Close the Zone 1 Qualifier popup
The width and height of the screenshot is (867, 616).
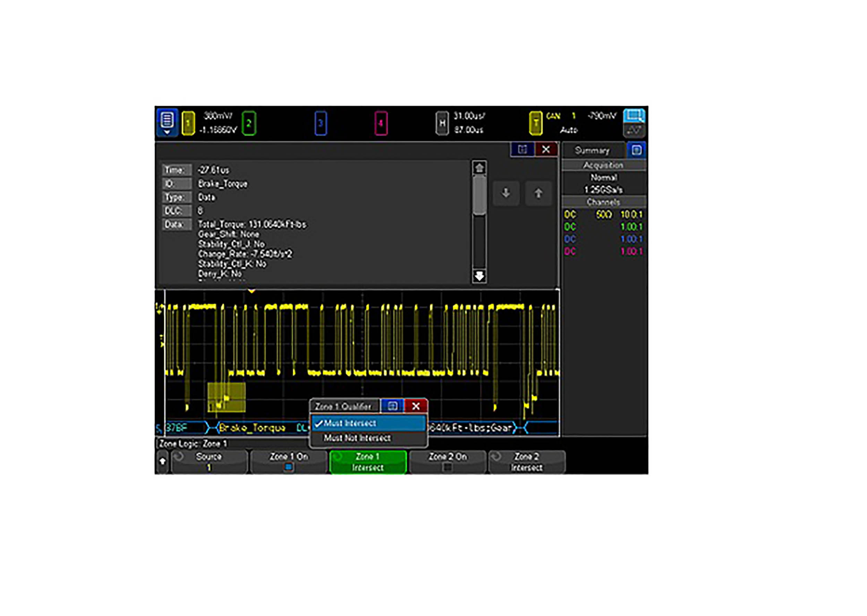coord(416,406)
